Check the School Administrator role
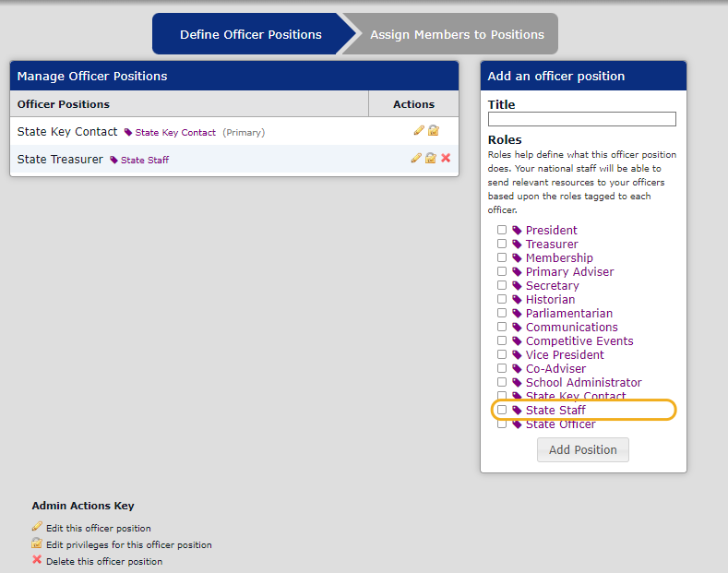The image size is (728, 573). coord(502,382)
